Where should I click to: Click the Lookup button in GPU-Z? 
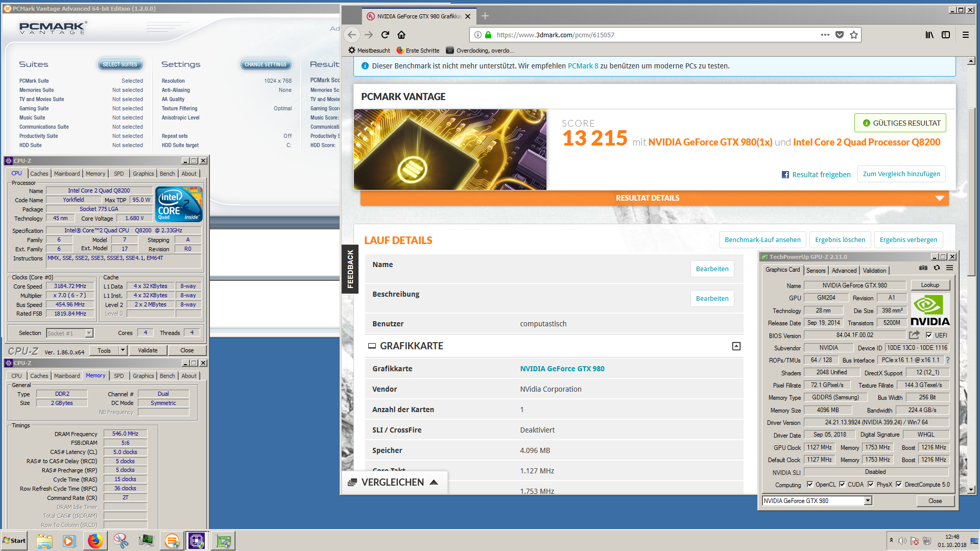(x=930, y=285)
